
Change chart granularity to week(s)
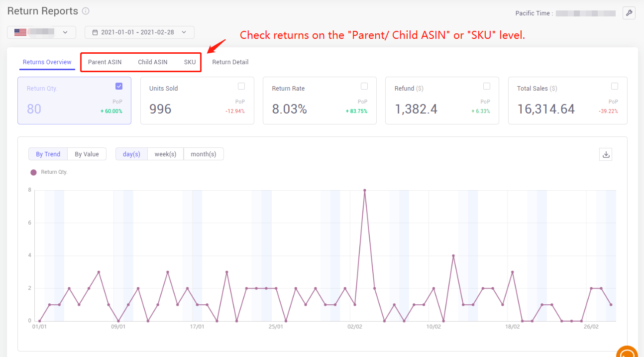tap(166, 154)
